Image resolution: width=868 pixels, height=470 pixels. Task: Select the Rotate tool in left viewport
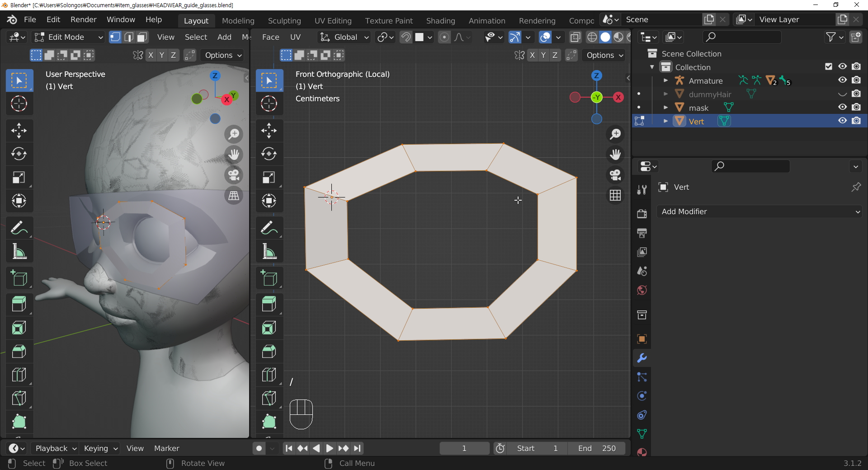tap(19, 154)
